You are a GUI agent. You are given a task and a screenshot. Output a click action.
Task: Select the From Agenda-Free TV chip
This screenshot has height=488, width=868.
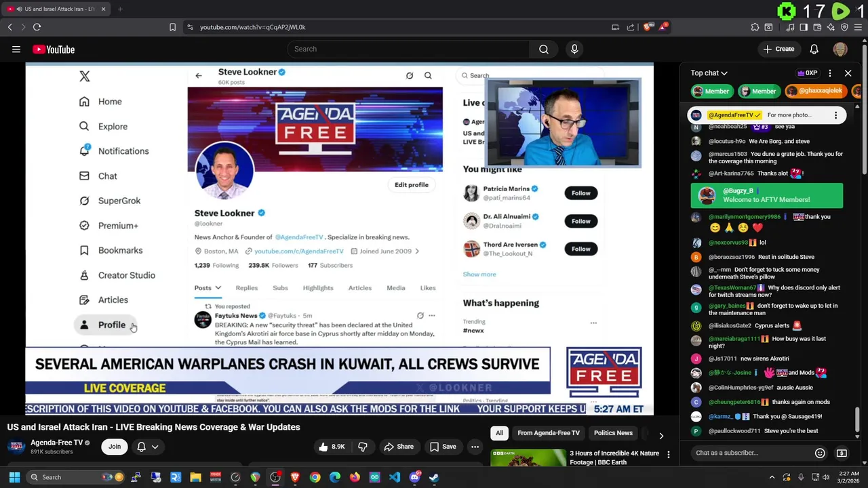coord(549,433)
